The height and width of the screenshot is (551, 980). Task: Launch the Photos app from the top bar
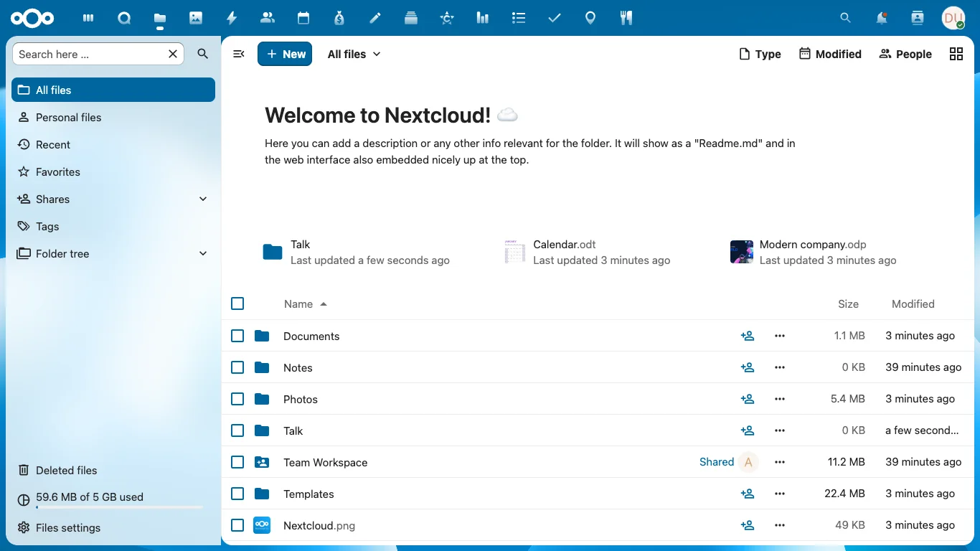pyautogui.click(x=196, y=18)
